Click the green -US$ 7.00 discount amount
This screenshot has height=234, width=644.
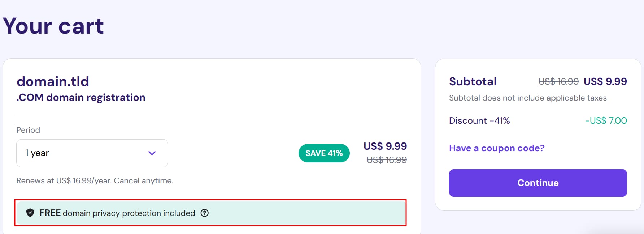tap(606, 121)
